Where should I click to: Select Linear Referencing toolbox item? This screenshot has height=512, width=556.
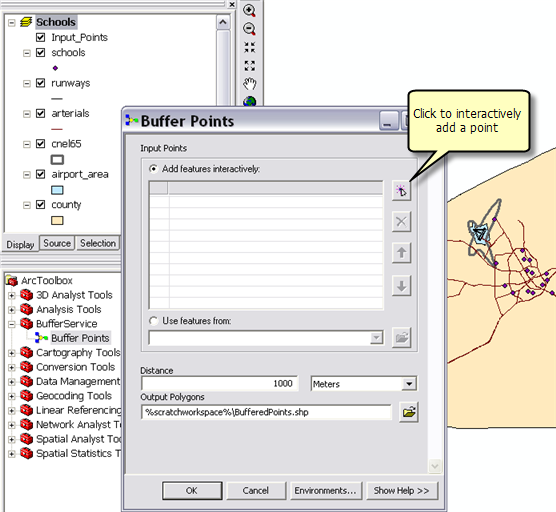coord(78,410)
